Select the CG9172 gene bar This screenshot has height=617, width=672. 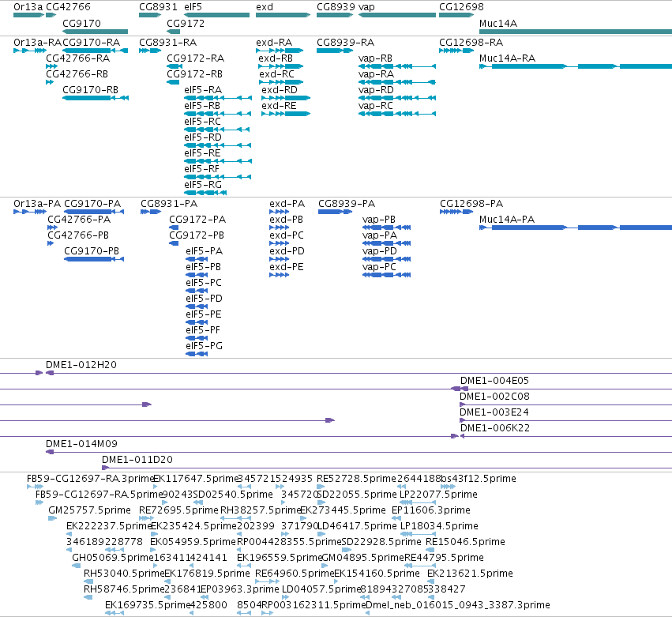pyautogui.click(x=173, y=32)
